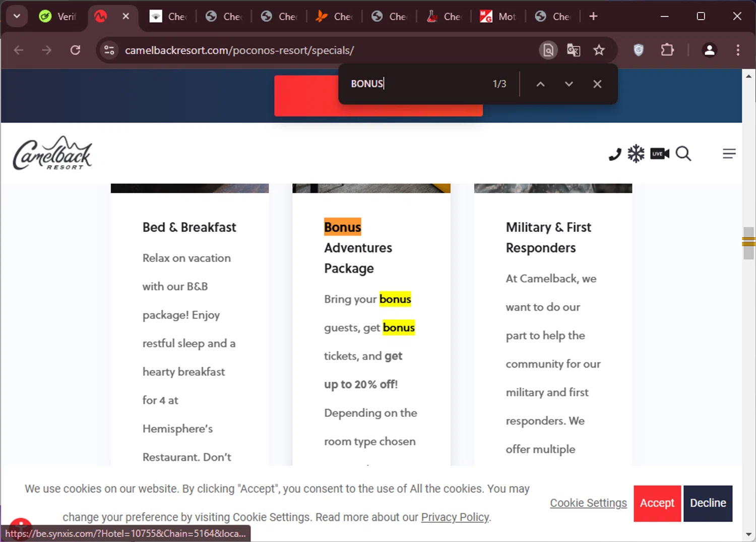Viewport: 756px width, 542px height.
Task: Open a new browser tab
Action: [593, 16]
